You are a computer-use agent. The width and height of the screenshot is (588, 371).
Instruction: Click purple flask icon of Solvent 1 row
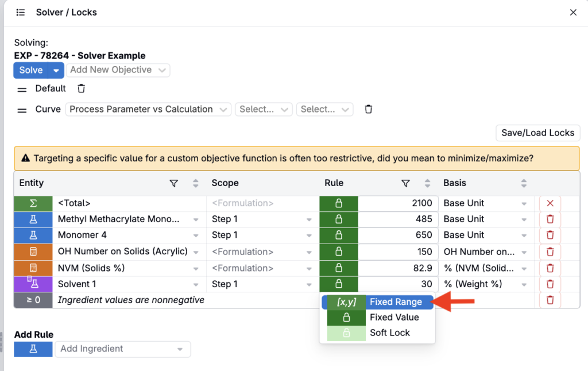(x=33, y=284)
